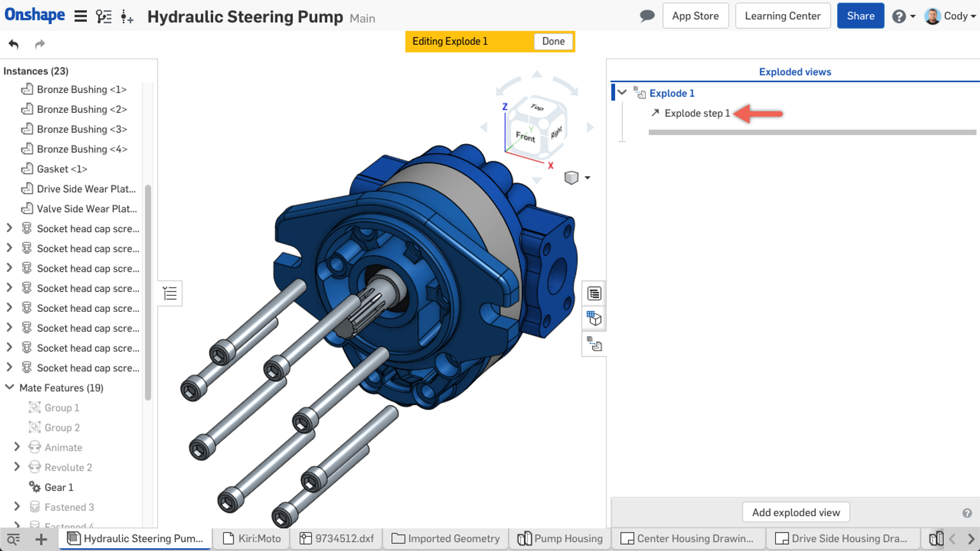Screen dimensions: 980x551
Task: Click the redo arrow icon
Action: tap(40, 44)
